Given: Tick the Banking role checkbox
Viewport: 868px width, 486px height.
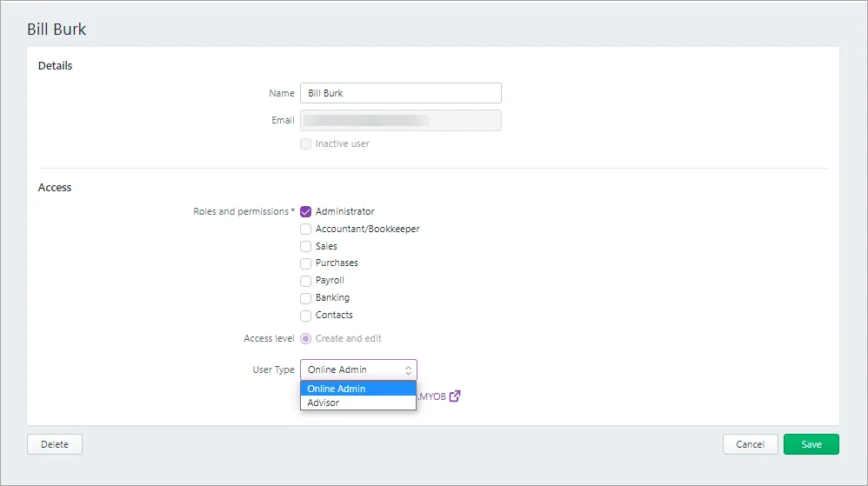Looking at the screenshot, I should pyautogui.click(x=305, y=298).
